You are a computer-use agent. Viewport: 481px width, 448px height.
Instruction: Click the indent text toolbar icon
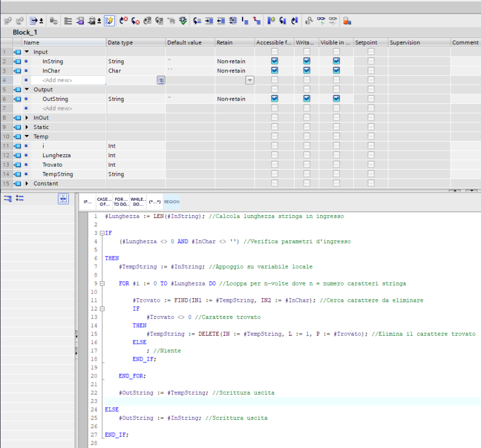click(x=209, y=20)
